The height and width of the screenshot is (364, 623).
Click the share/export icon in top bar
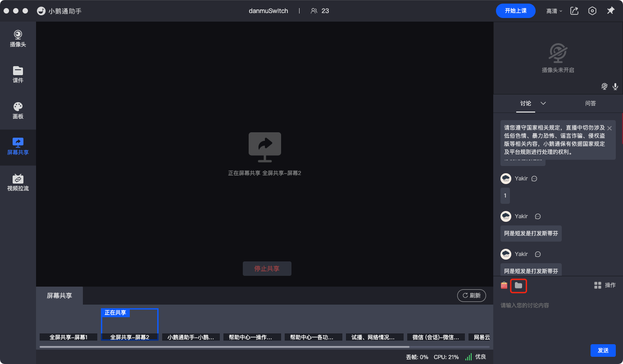coord(574,11)
